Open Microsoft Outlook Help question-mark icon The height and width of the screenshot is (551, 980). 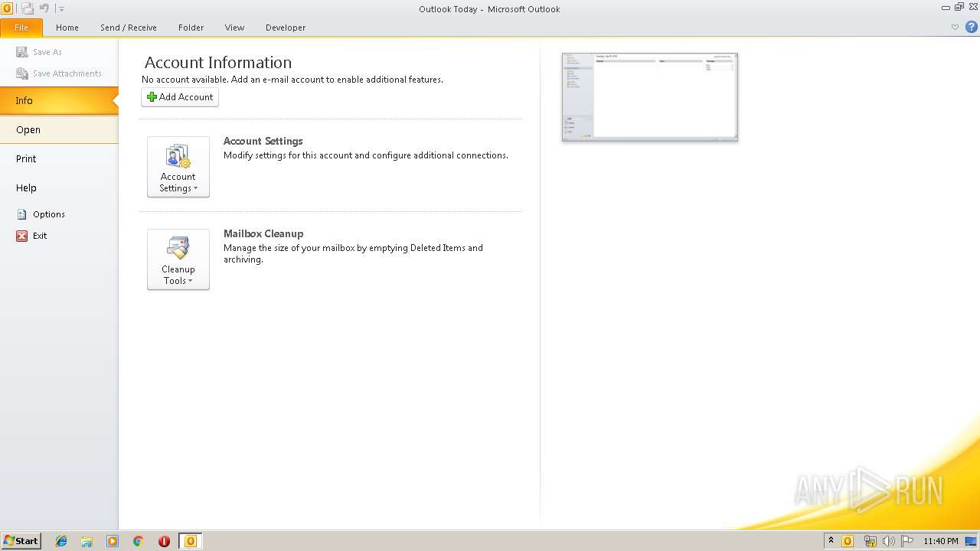971,27
